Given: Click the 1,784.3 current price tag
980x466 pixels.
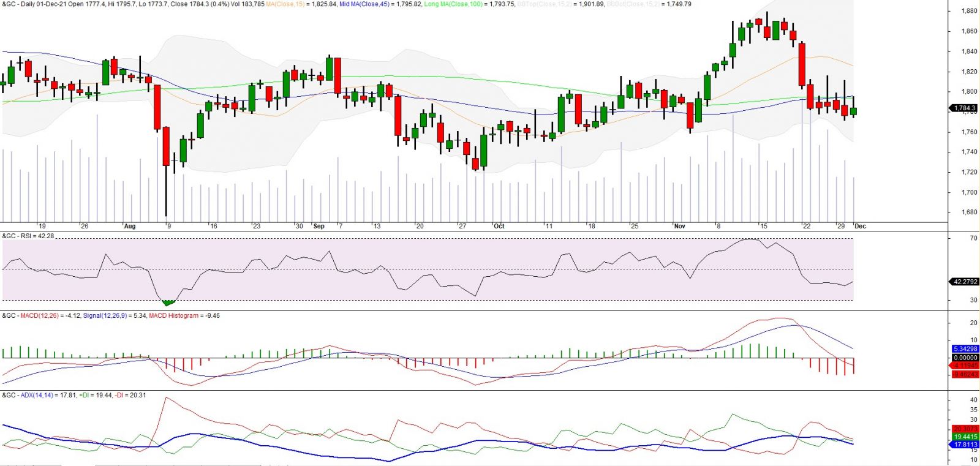Looking at the screenshot, I should pyautogui.click(x=965, y=108).
